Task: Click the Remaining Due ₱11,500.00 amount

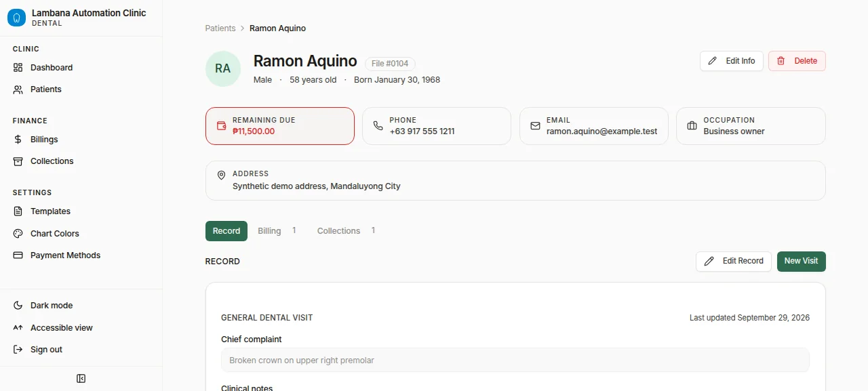Action: (x=254, y=131)
